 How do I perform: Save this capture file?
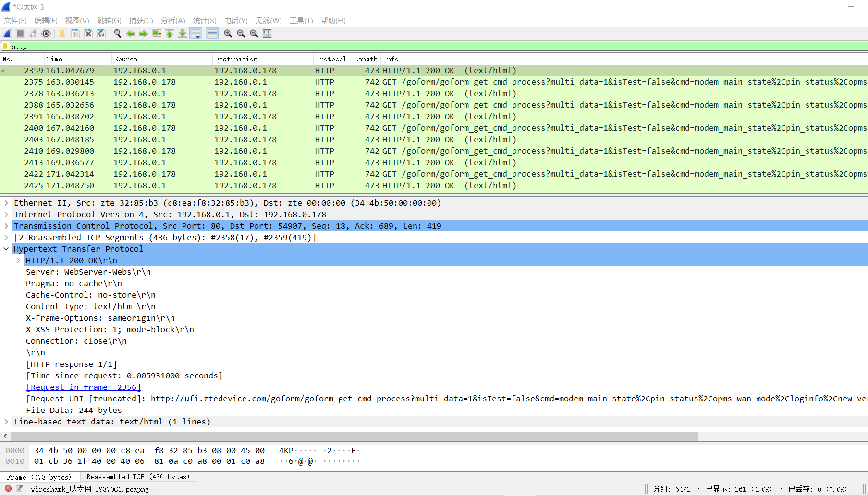pos(75,34)
